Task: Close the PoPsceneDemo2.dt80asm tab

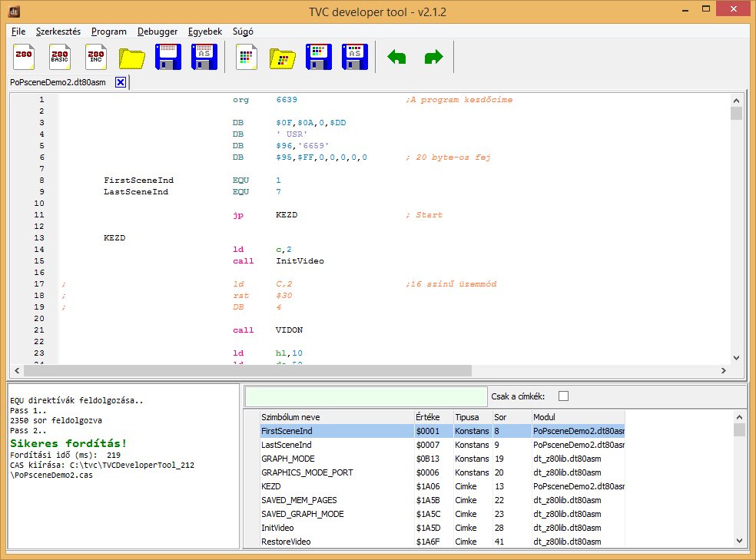Action: tap(120, 82)
